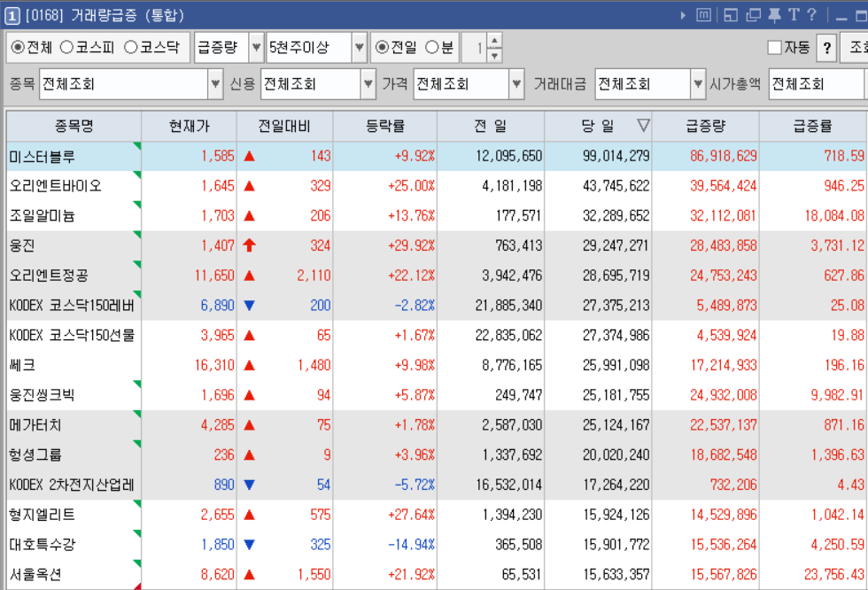
Task: Enable the 자동 checkbox
Action: pyautogui.click(x=774, y=48)
